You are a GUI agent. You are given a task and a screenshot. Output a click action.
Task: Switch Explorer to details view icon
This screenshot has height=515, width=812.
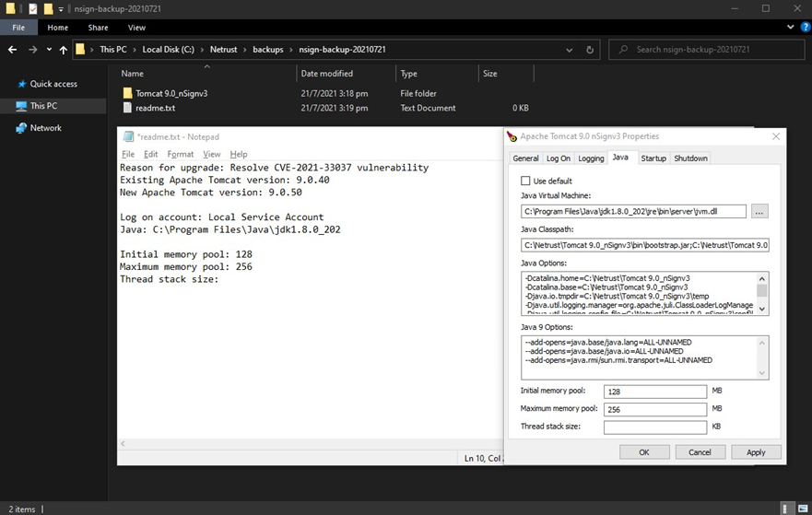[x=785, y=509]
